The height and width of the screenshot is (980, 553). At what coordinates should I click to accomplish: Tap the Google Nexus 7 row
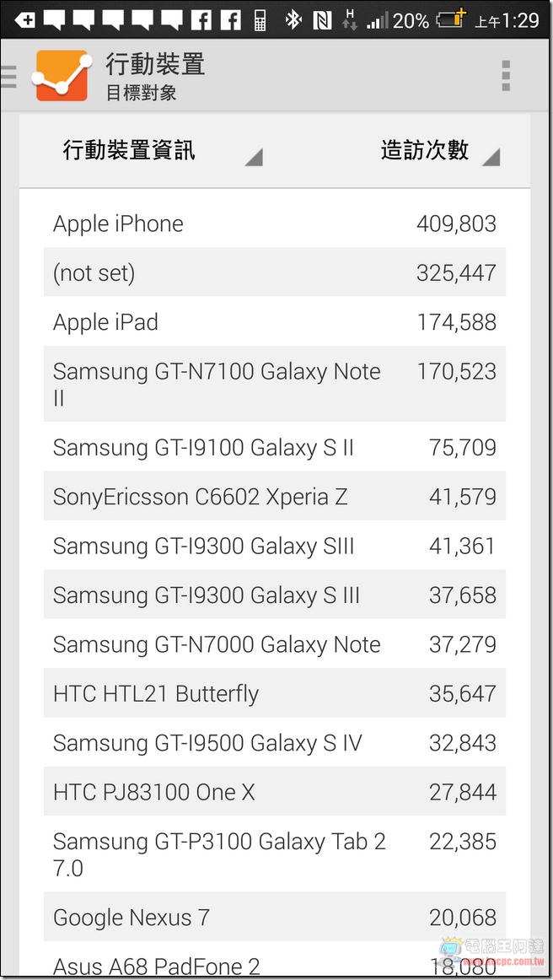pyautogui.click(x=275, y=917)
